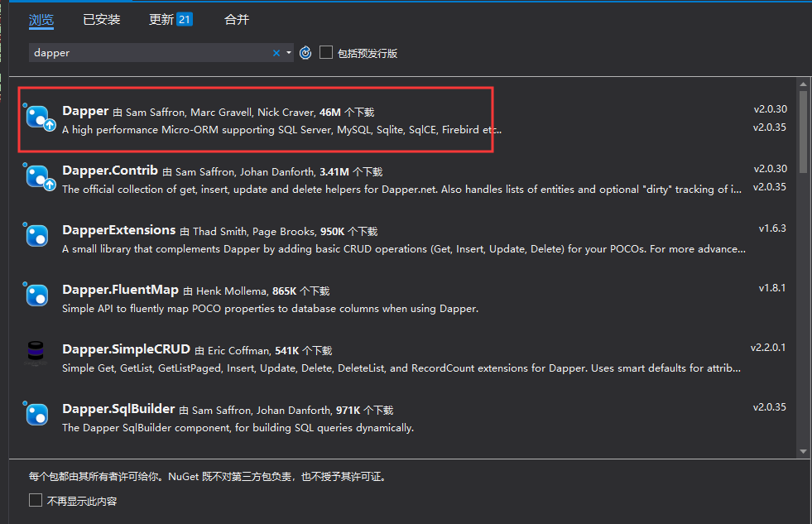812x524 pixels.
Task: Clear the dapper search text
Action: (x=276, y=53)
